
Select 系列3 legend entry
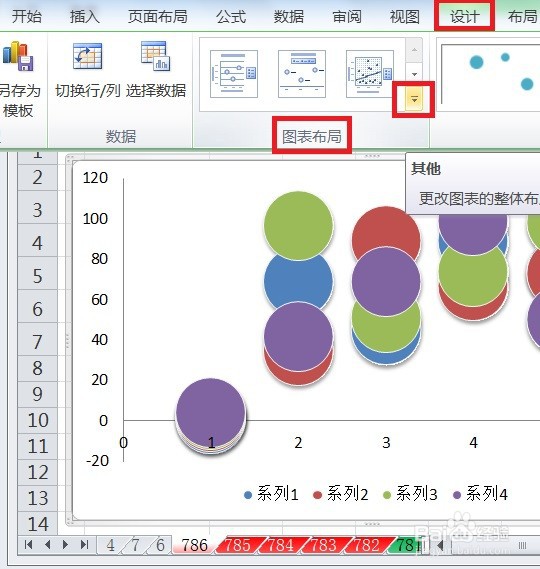(x=410, y=494)
